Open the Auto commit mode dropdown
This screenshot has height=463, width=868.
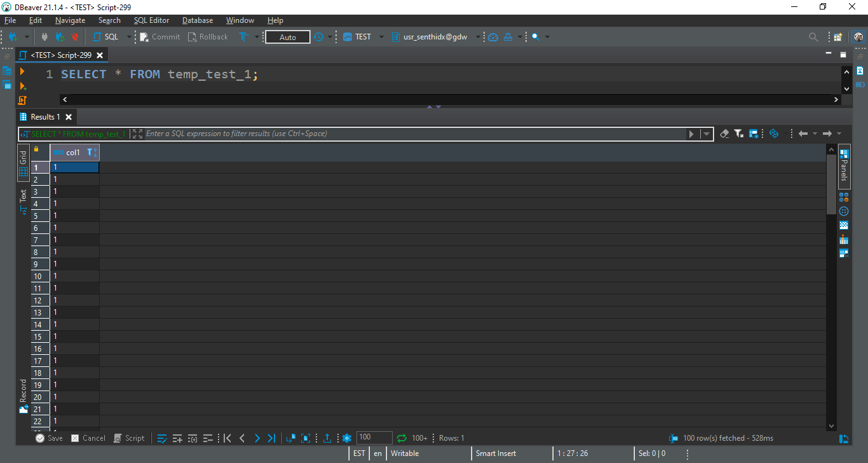[x=288, y=37]
